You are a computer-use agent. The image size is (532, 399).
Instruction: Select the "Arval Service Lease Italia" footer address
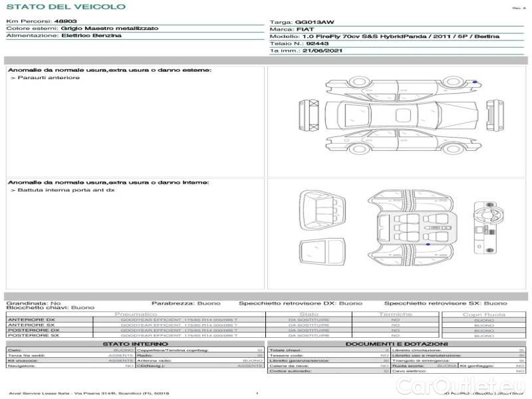point(89,394)
